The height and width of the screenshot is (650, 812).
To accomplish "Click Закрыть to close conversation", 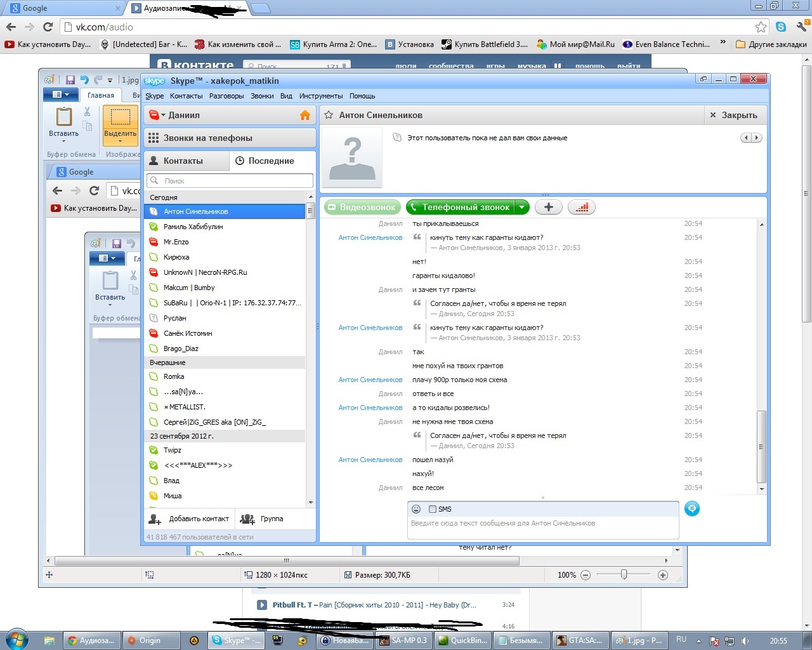I will pos(735,115).
